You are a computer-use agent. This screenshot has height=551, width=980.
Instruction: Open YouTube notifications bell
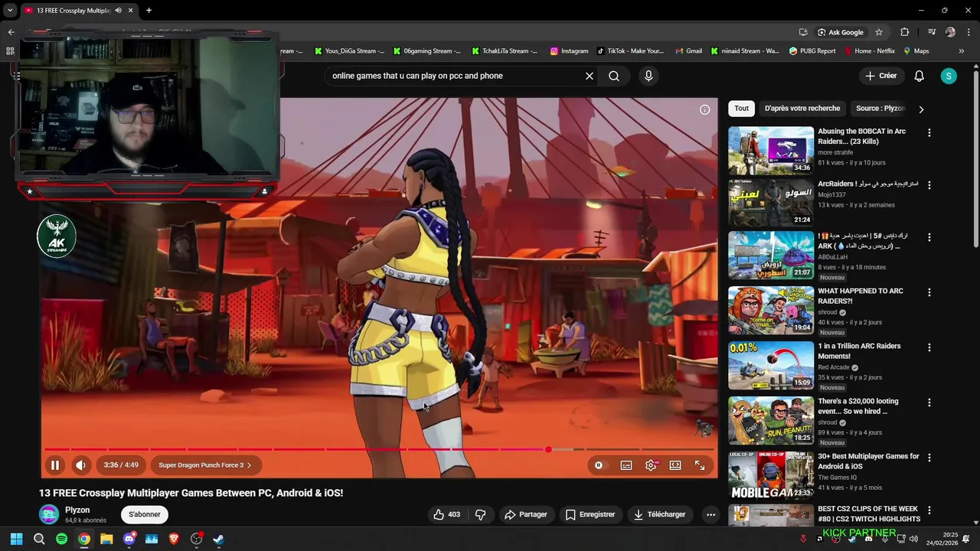(x=920, y=76)
